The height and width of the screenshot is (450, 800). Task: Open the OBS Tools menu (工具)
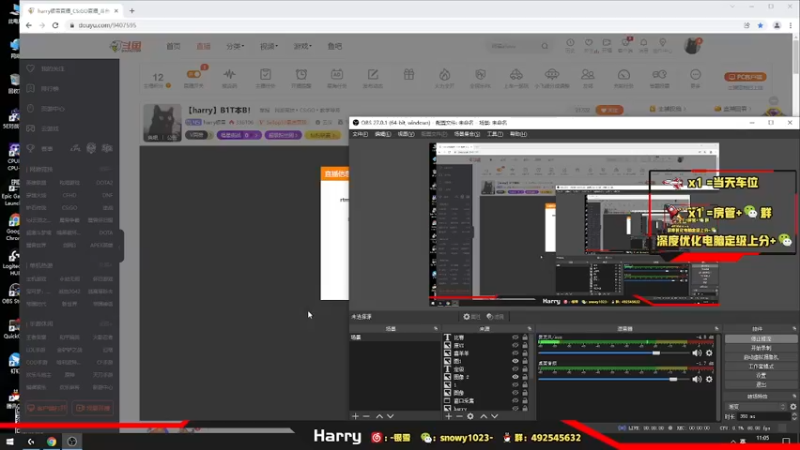pos(495,134)
